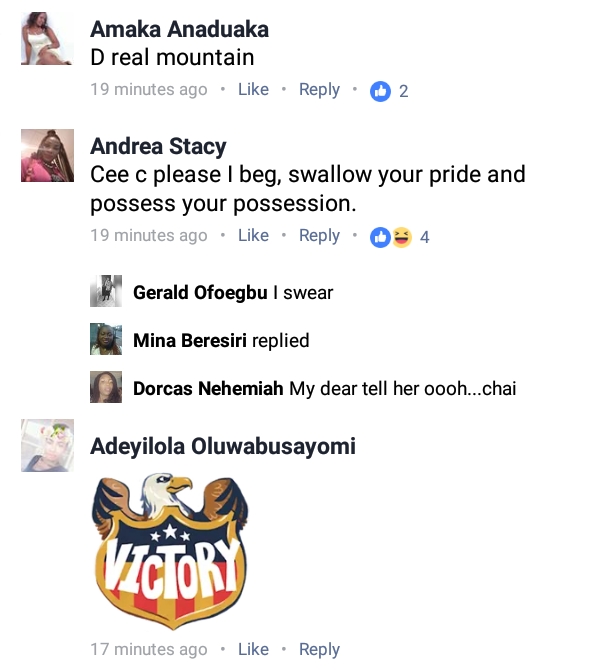Reply to Adeyilola's sticker comment
Image resolution: width=600 pixels, height=672 pixels.
tap(319, 650)
